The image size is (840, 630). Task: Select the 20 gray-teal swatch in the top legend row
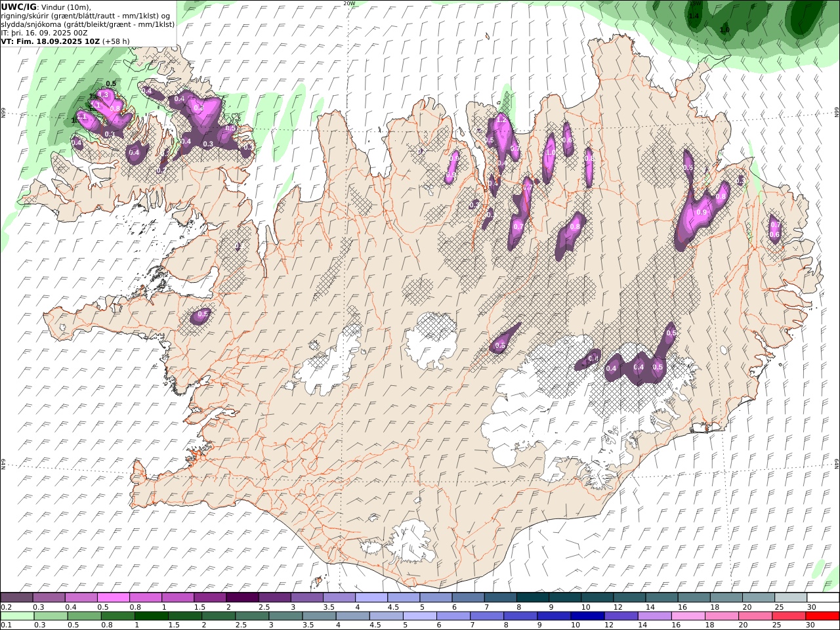759,597
